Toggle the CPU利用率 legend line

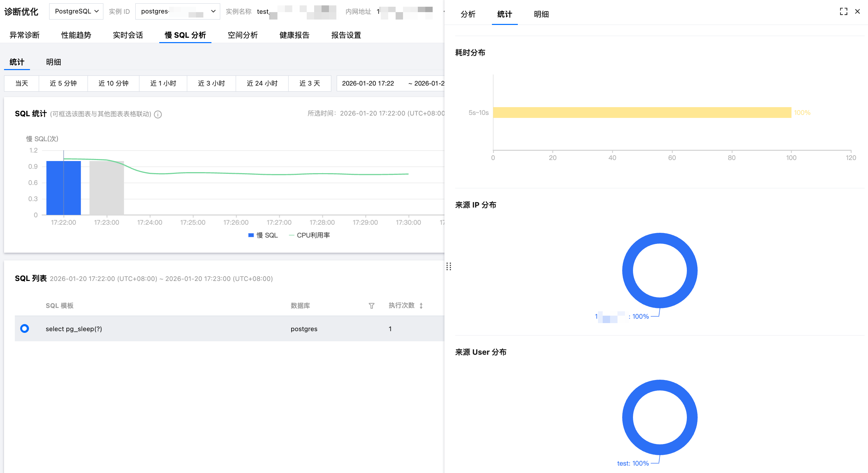(x=292, y=235)
